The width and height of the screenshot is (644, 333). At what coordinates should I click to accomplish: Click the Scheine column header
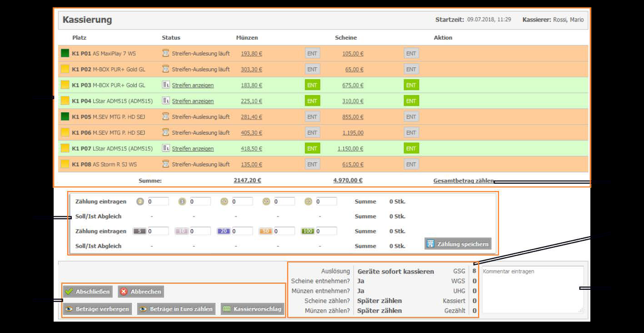pos(346,38)
